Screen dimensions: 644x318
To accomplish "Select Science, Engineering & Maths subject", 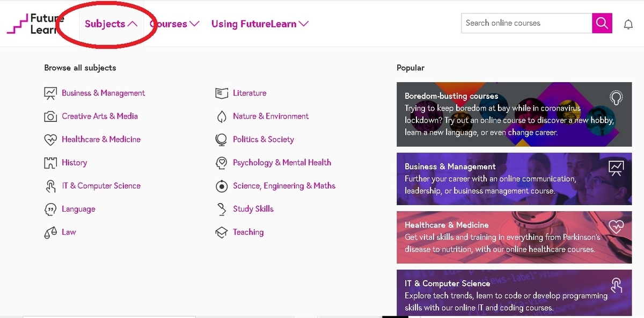I will point(284,186).
